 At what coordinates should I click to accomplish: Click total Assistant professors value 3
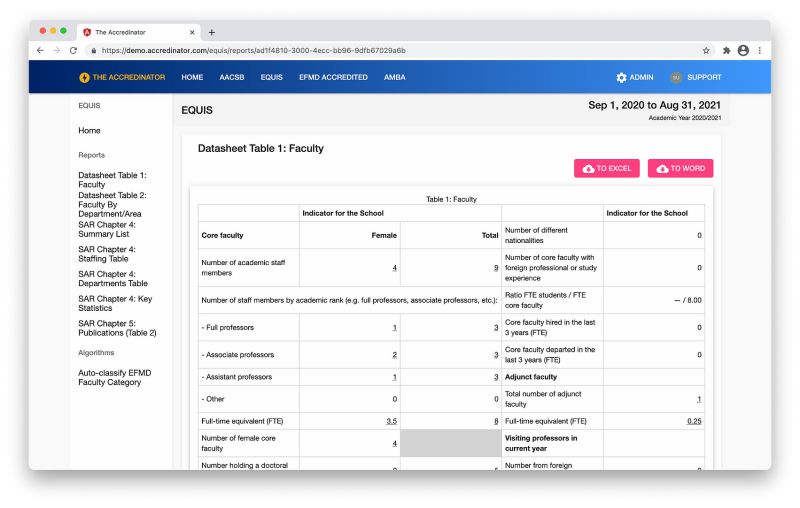[x=496, y=377]
